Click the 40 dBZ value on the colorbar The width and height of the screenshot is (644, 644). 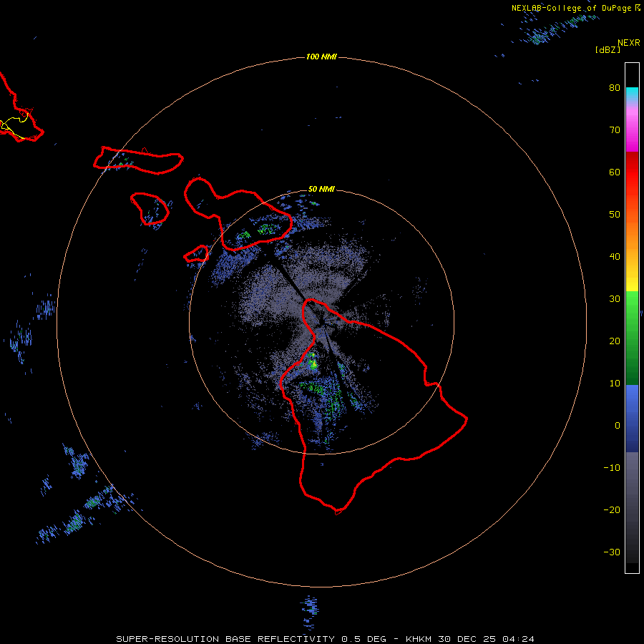coord(615,257)
